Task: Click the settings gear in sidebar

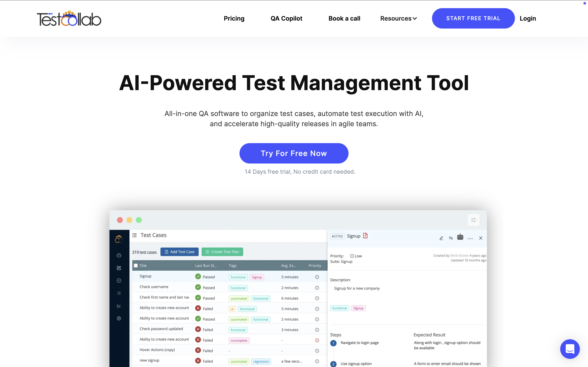Action: tap(119, 318)
